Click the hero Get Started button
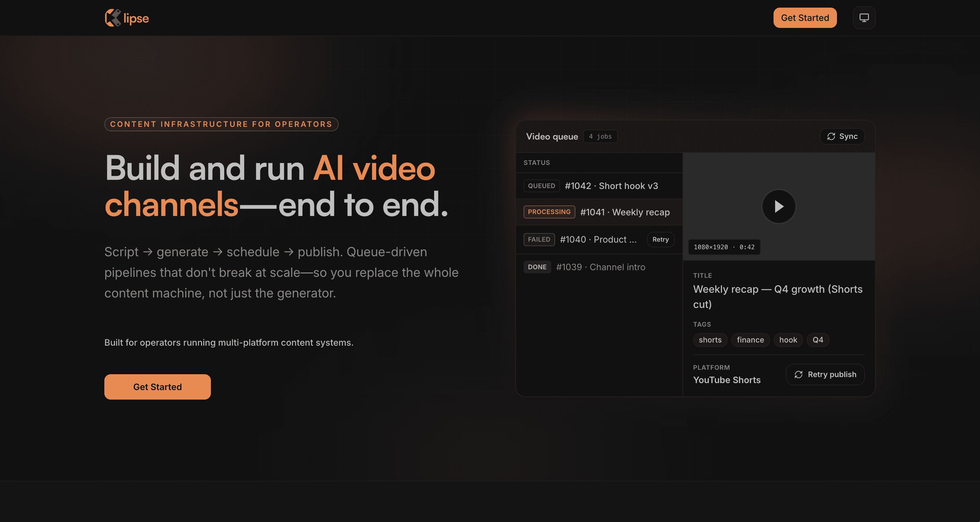980x522 pixels. point(158,387)
